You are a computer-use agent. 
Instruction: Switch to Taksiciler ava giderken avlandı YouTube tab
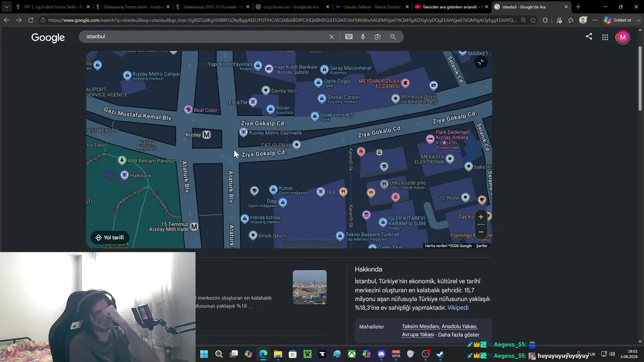[451, 7]
